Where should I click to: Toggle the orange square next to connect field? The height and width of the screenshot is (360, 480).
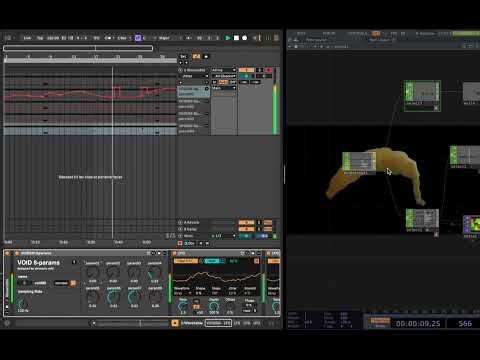[73, 283]
